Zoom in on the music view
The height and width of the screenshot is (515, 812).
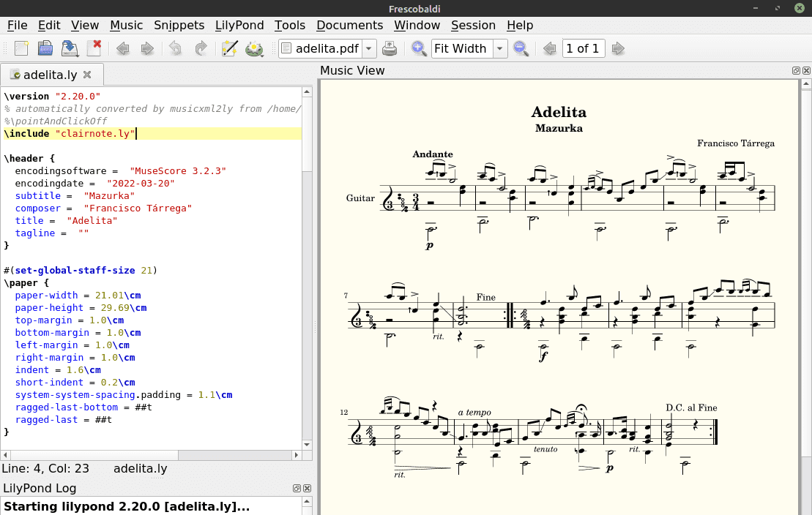[x=419, y=49]
